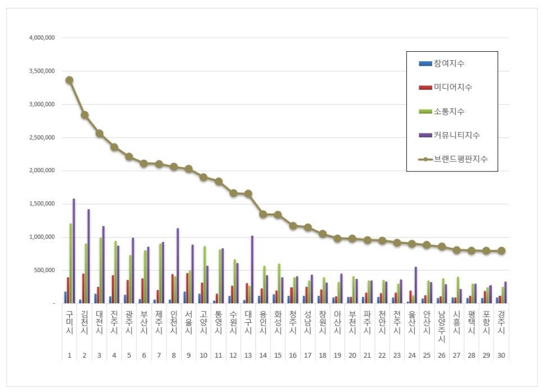543x392 pixels.
Task: Click the green bar for 구미시
Action: point(71,263)
